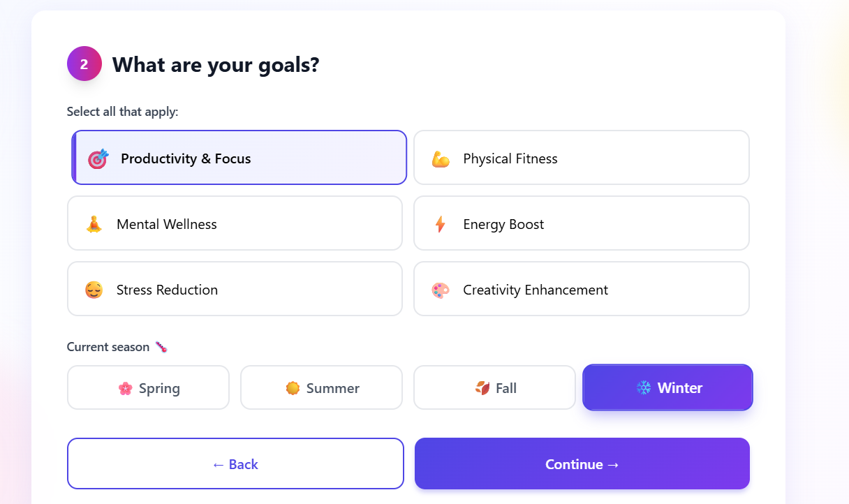Click the numbered step 2 badge
This screenshot has width=849, height=504.
[x=84, y=64]
